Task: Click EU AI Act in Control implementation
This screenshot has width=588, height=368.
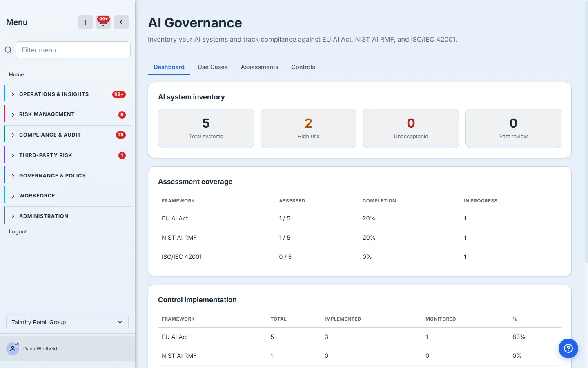Action: pyautogui.click(x=175, y=337)
